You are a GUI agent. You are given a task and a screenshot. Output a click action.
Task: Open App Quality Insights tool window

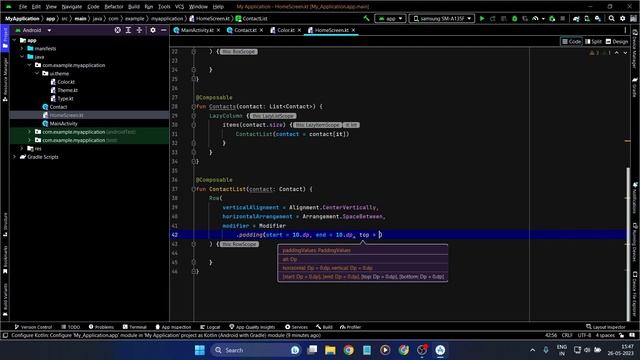[252, 327]
